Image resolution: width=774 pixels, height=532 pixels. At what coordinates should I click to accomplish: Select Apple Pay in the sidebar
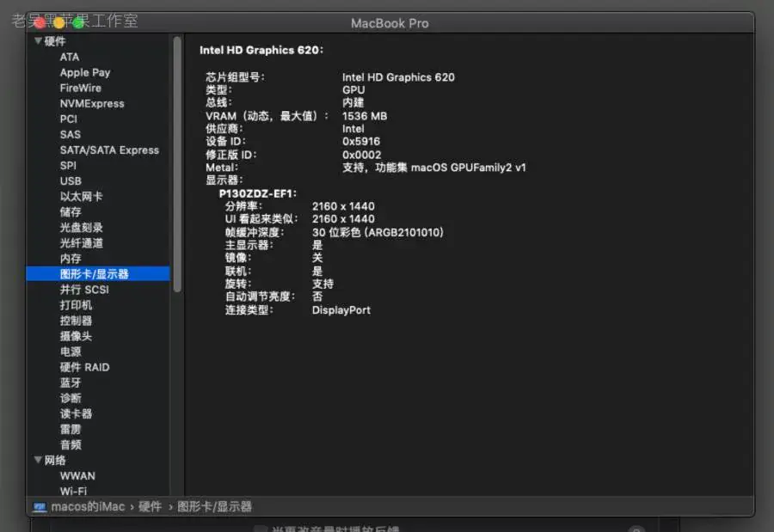pos(85,72)
